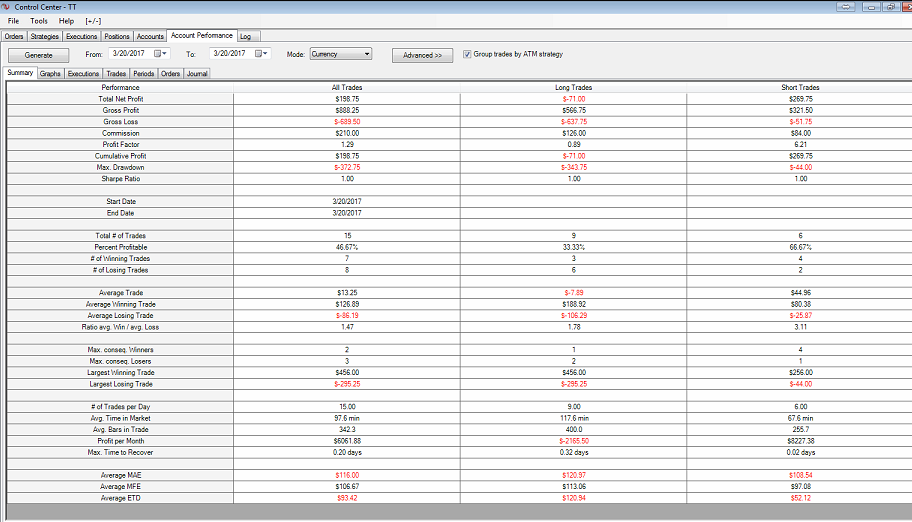912x522 pixels.
Task: Select Ratio avg. Win / avg. Loss label
Action: pyautogui.click(x=120, y=327)
